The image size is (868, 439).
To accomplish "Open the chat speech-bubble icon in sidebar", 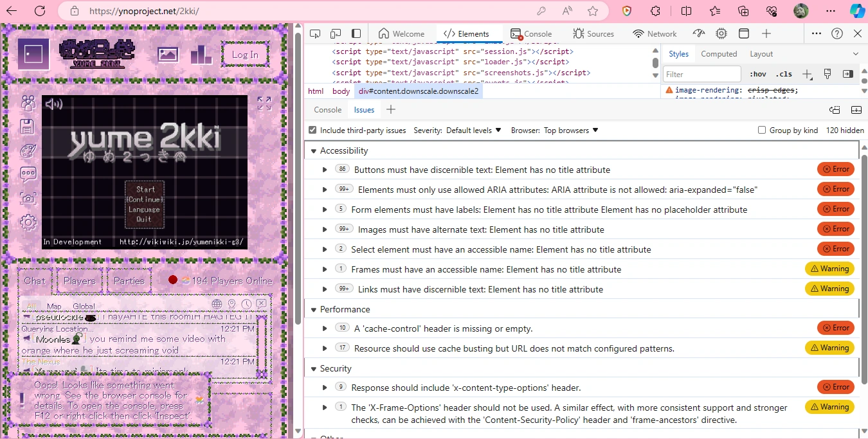I will 28,174.
